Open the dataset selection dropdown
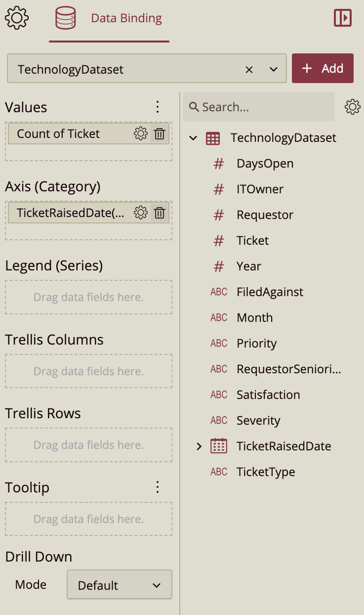Screen dimensions: 364x615 (x=274, y=69)
